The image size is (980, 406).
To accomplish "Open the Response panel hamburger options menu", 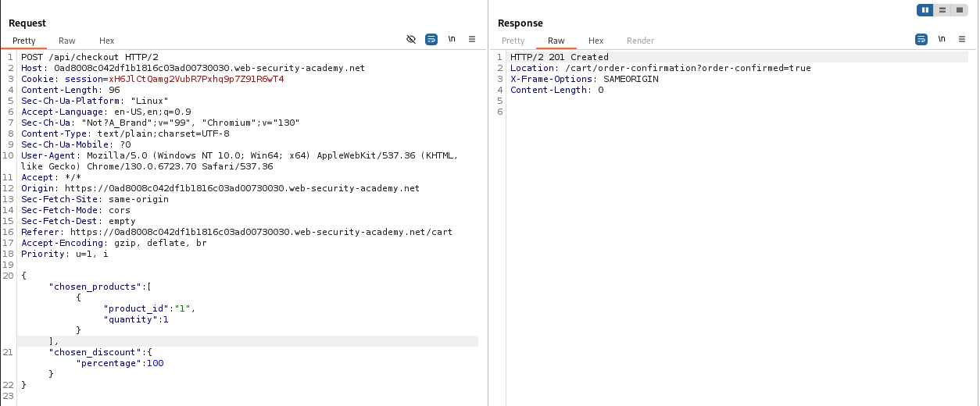I will 962,39.
